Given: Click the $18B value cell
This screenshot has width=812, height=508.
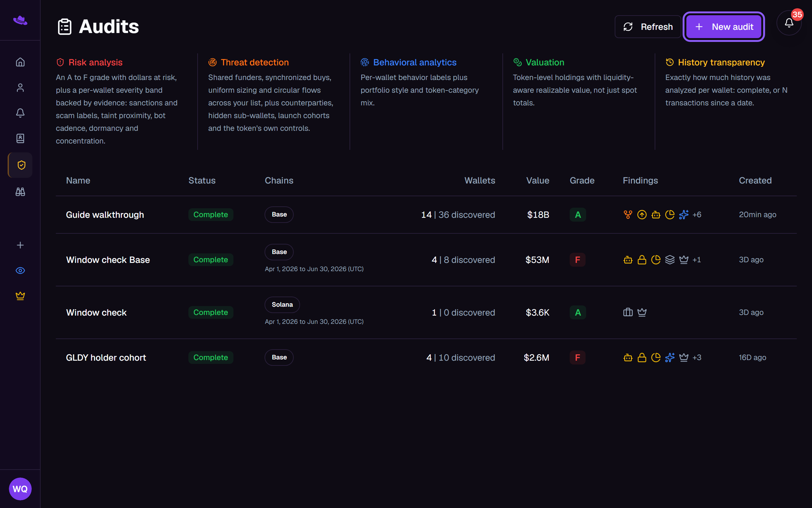Looking at the screenshot, I should 538,214.
